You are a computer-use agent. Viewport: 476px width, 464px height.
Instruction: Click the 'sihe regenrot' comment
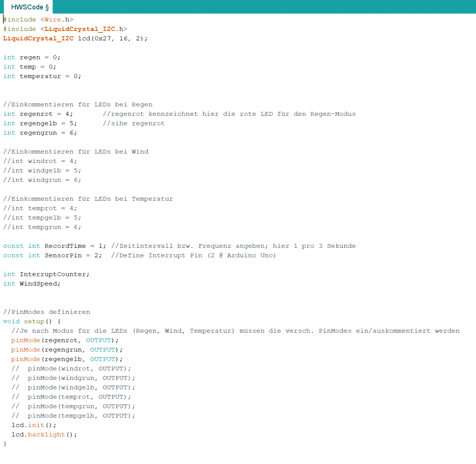[134, 123]
